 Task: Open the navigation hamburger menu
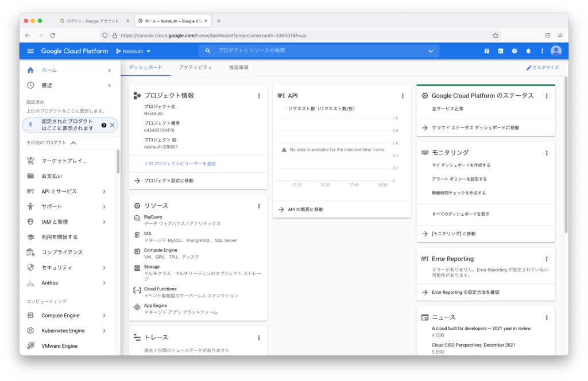30,50
